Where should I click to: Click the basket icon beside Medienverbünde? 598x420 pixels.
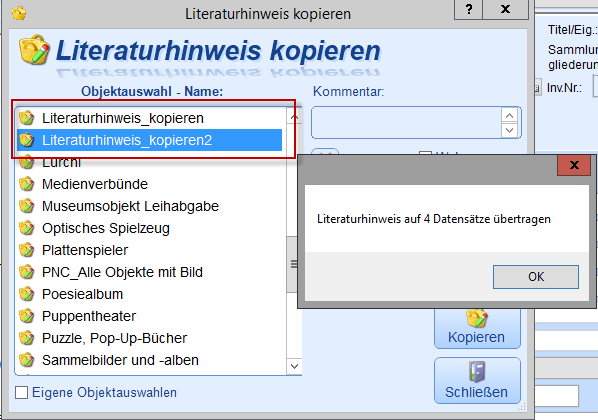27,184
